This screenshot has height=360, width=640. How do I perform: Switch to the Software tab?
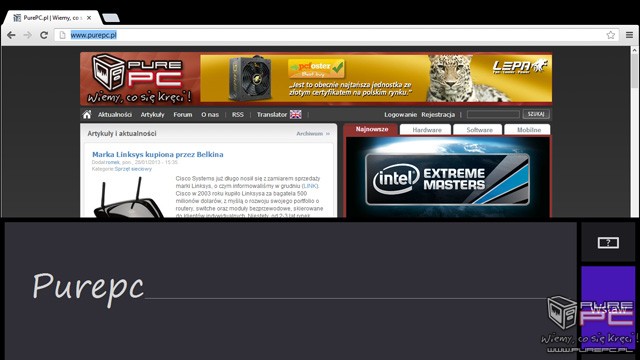(x=479, y=130)
